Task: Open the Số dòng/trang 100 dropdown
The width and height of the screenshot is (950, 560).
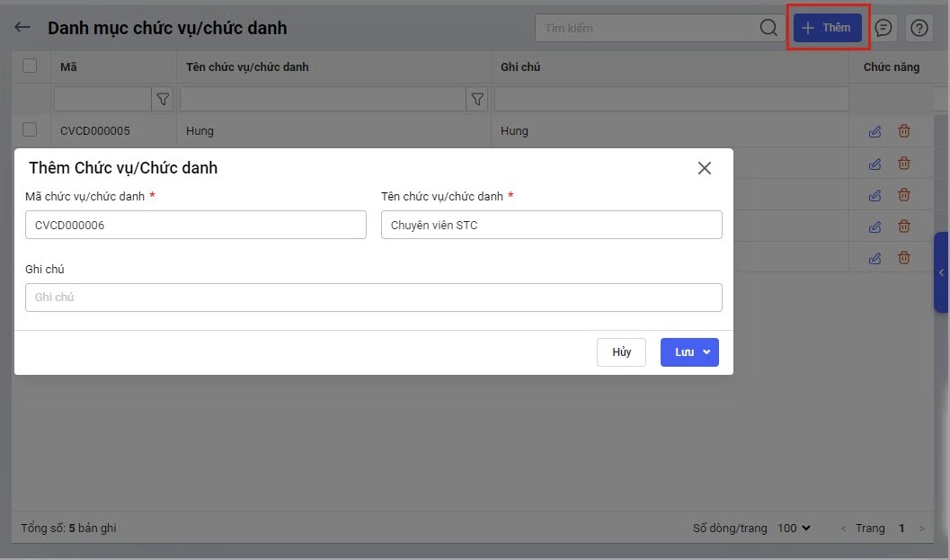Action: coord(794,529)
